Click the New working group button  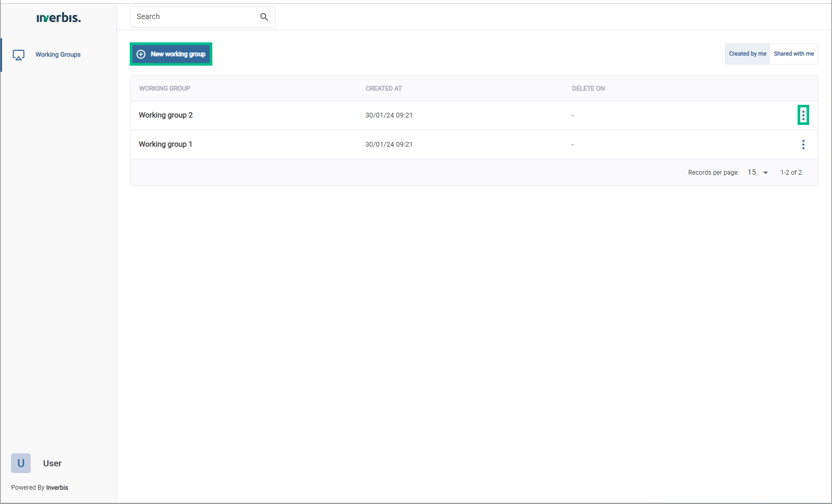[x=171, y=54]
